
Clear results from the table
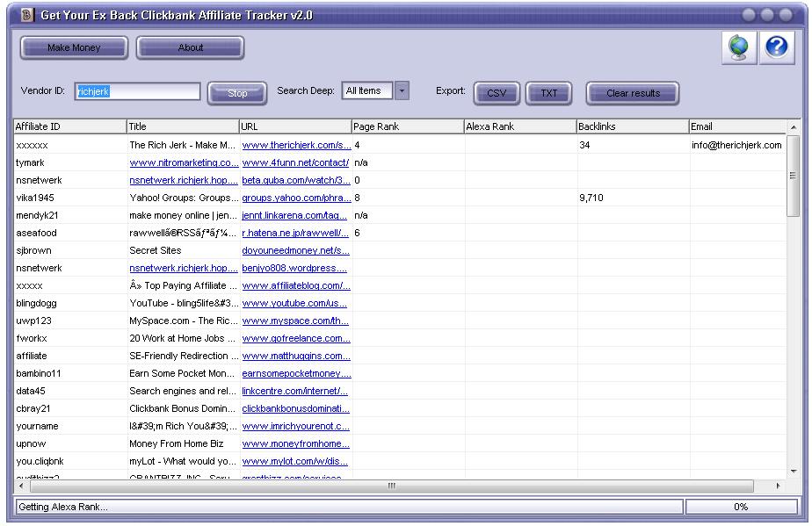click(x=633, y=93)
